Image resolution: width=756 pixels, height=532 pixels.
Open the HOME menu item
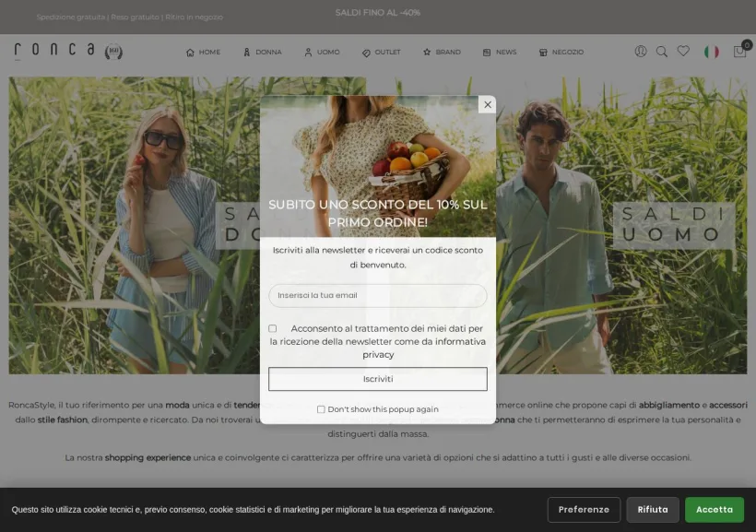coord(203,52)
